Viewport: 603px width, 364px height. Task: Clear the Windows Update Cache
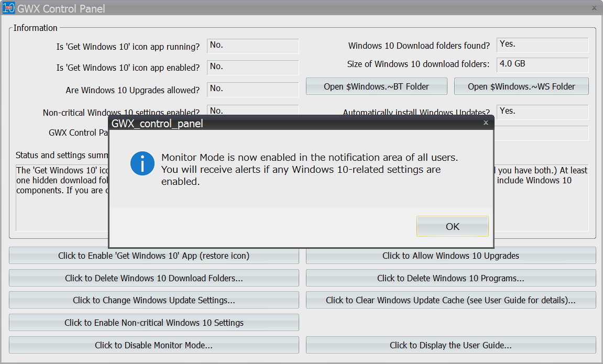tap(450, 300)
